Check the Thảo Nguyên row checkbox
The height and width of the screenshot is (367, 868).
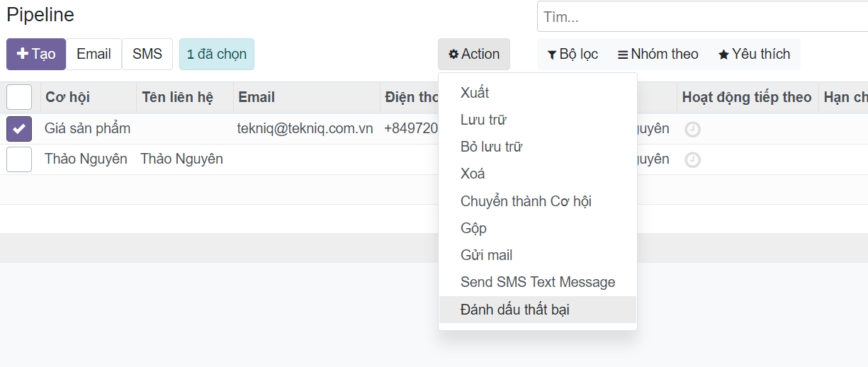tap(19, 159)
